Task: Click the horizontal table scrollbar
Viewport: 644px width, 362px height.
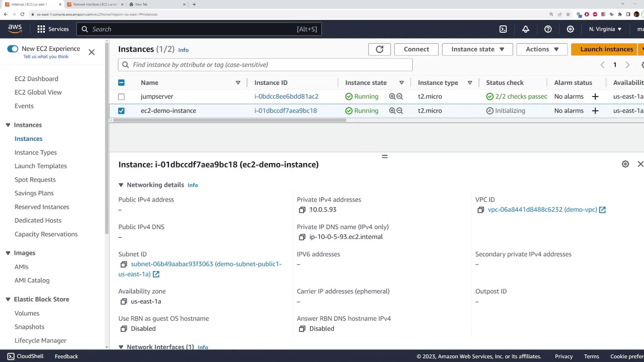Action: point(230,120)
